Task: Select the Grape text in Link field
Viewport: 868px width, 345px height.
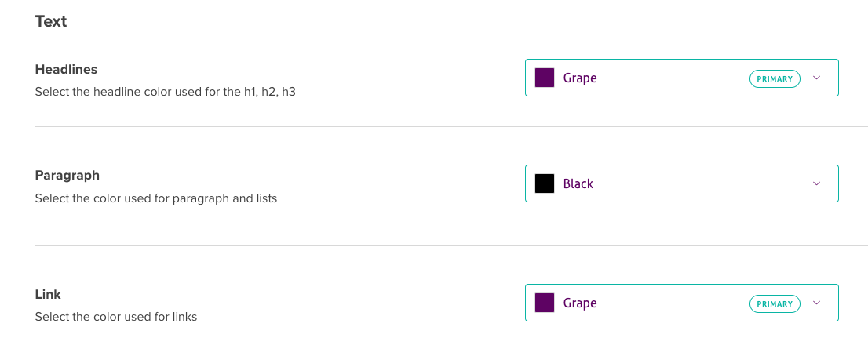Action: (580, 303)
